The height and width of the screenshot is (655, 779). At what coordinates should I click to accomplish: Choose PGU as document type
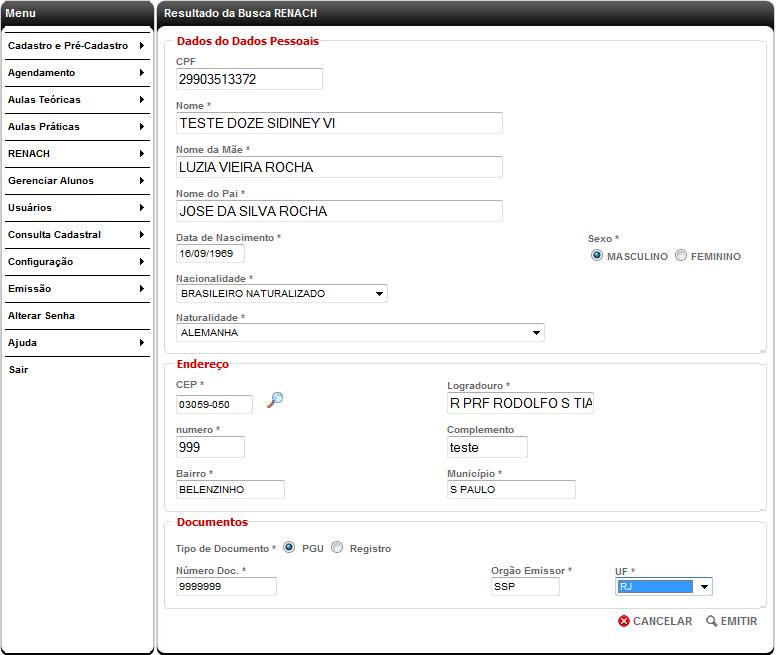tap(289, 547)
